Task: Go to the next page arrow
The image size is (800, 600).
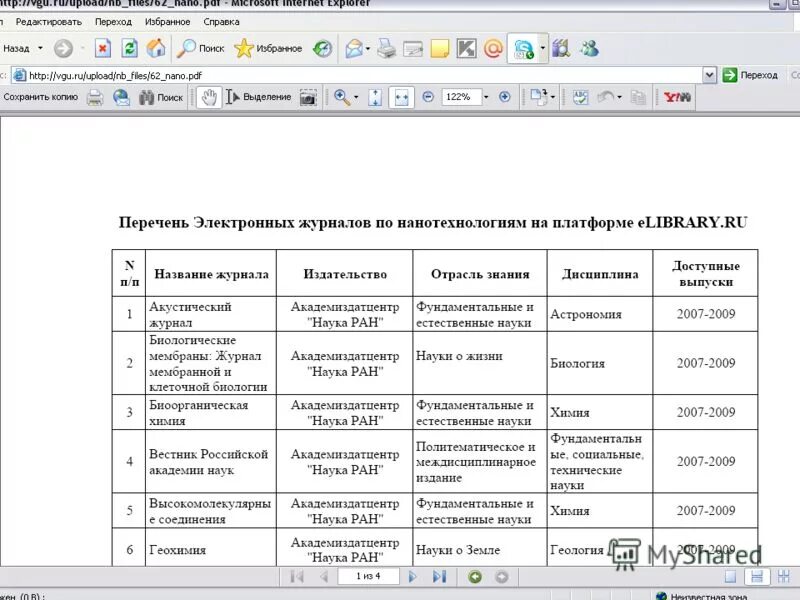Action: tap(413, 577)
